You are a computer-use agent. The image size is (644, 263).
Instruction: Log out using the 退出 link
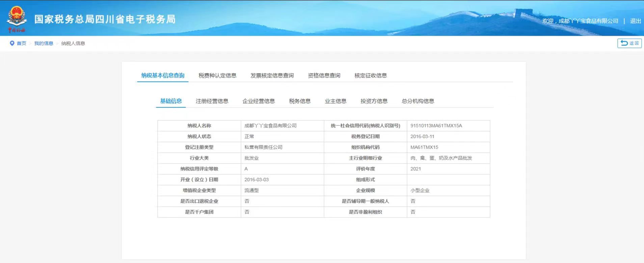[635, 21]
